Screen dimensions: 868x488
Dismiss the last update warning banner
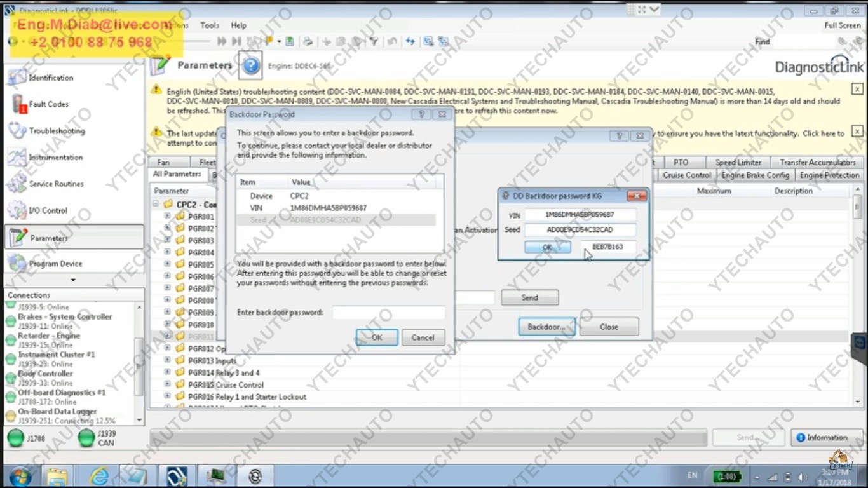pos(857,132)
